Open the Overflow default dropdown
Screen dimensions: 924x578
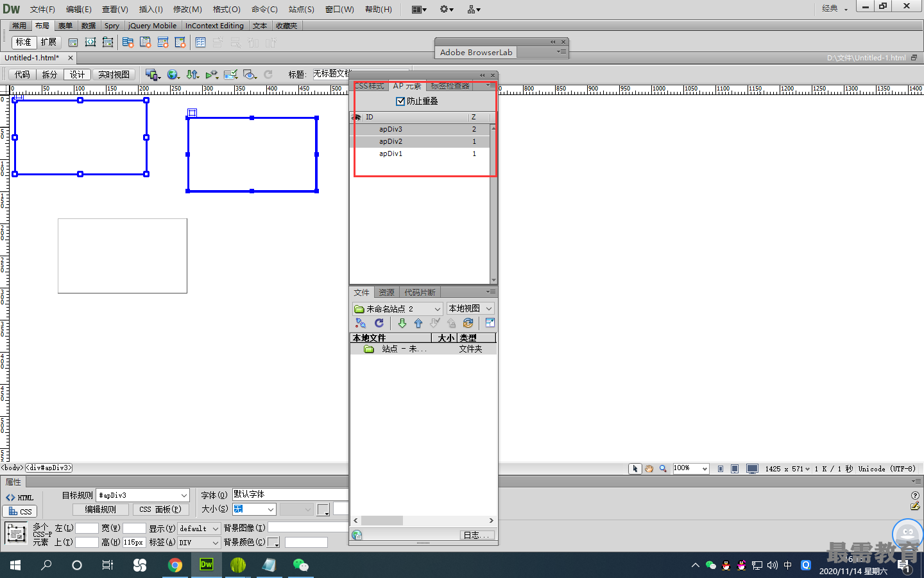click(199, 529)
